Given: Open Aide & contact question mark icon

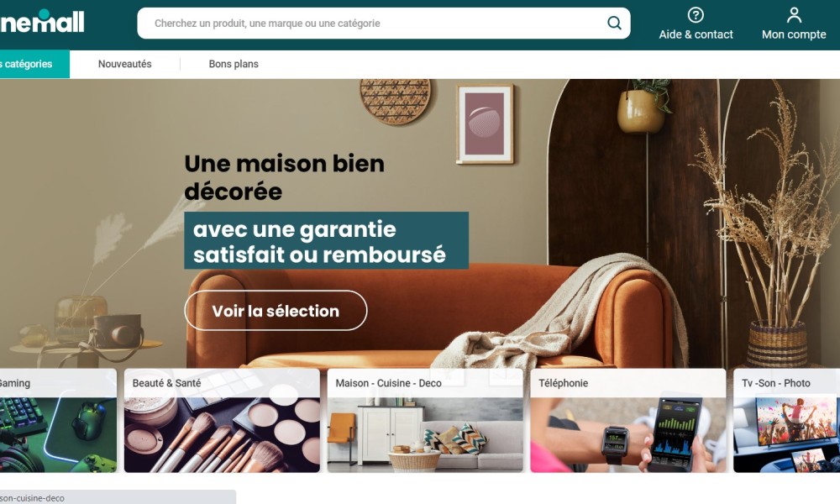Looking at the screenshot, I should point(696,15).
